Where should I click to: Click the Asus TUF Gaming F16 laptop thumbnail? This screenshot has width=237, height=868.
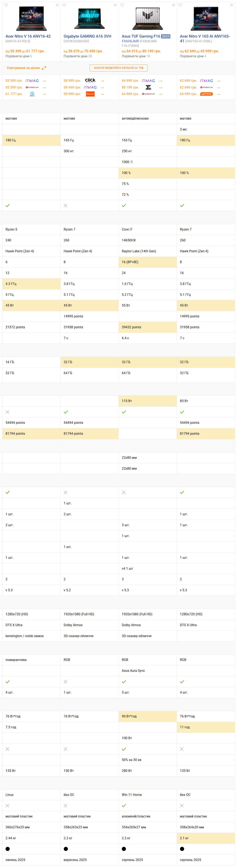point(148,18)
